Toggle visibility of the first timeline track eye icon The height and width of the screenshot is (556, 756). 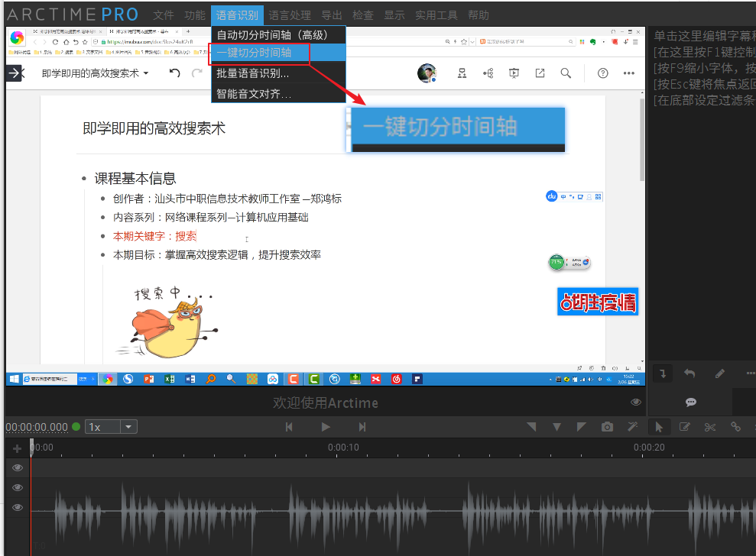click(17, 467)
